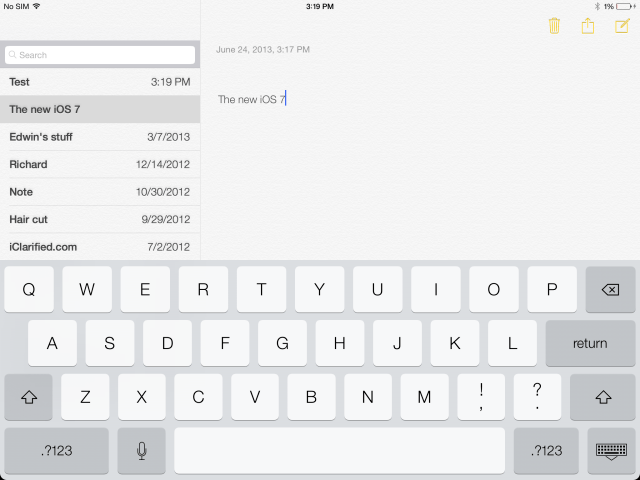
Task: Tap the V key
Action: click(x=255, y=397)
